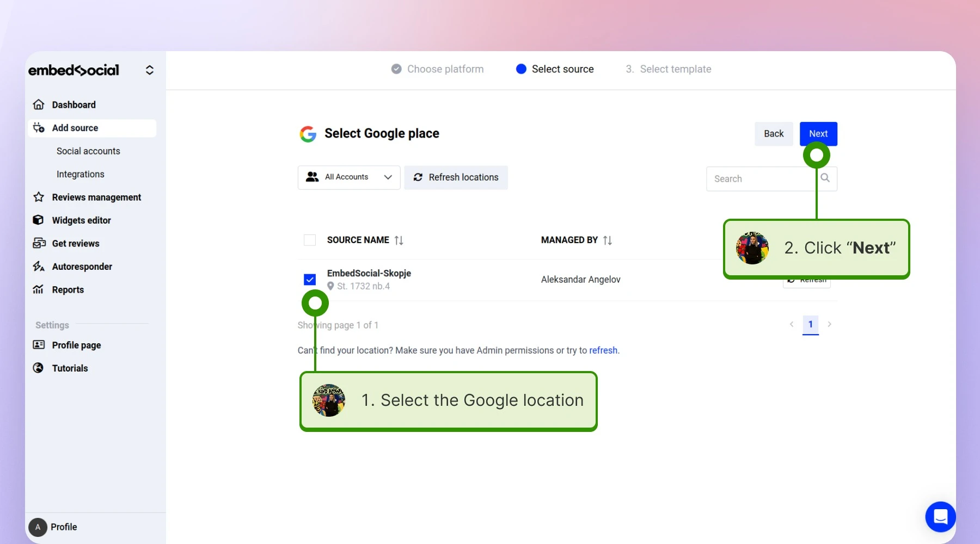Select the Choose platform step

pos(438,69)
